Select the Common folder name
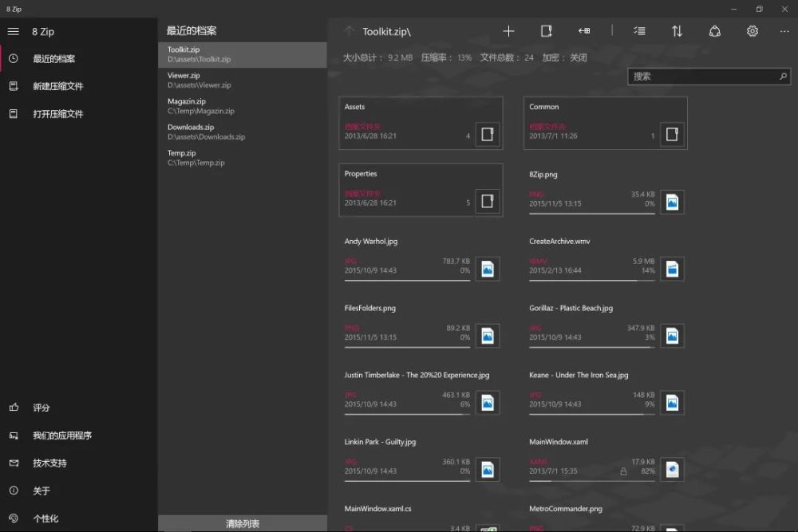 point(544,107)
